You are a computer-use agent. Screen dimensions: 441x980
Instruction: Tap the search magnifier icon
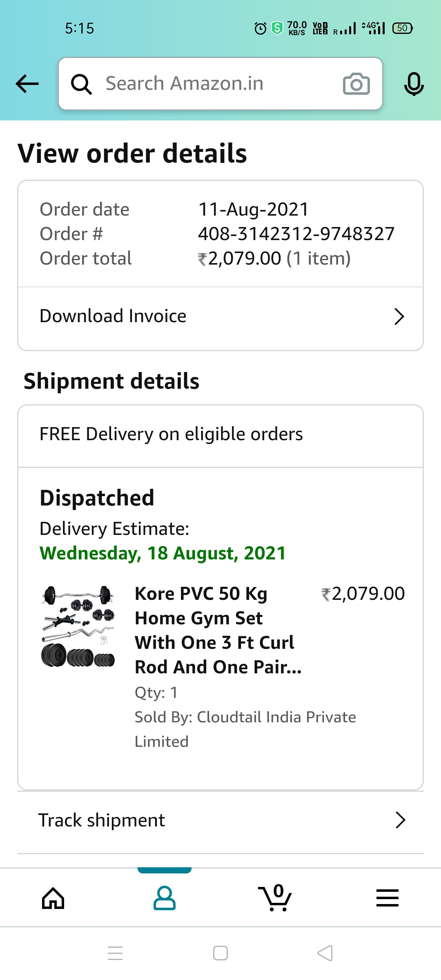pyautogui.click(x=81, y=84)
